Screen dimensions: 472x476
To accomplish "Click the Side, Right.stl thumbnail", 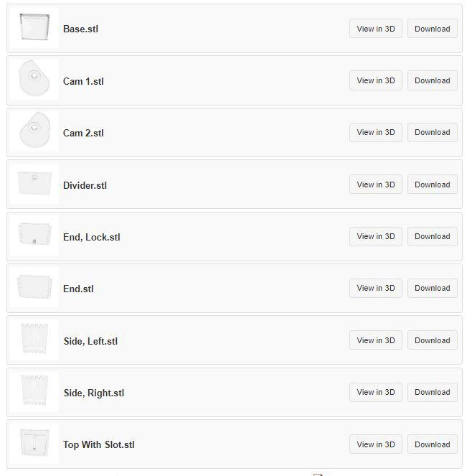I will (34, 391).
